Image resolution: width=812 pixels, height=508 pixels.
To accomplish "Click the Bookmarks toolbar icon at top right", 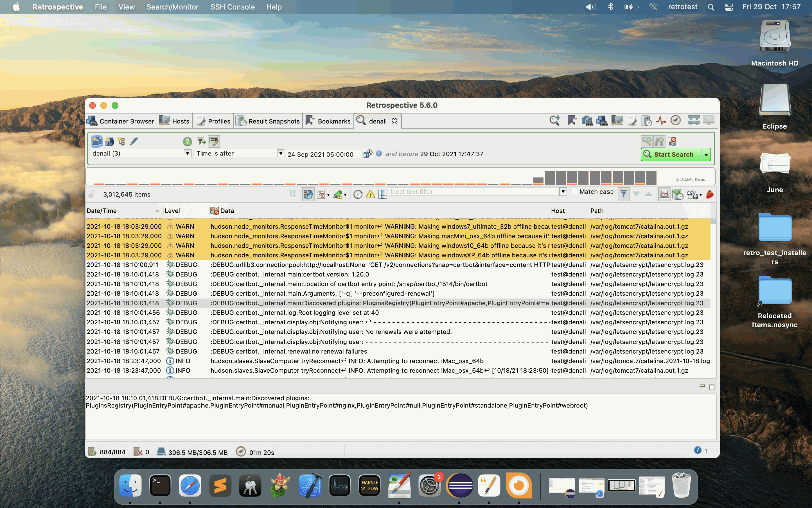I will (x=572, y=121).
